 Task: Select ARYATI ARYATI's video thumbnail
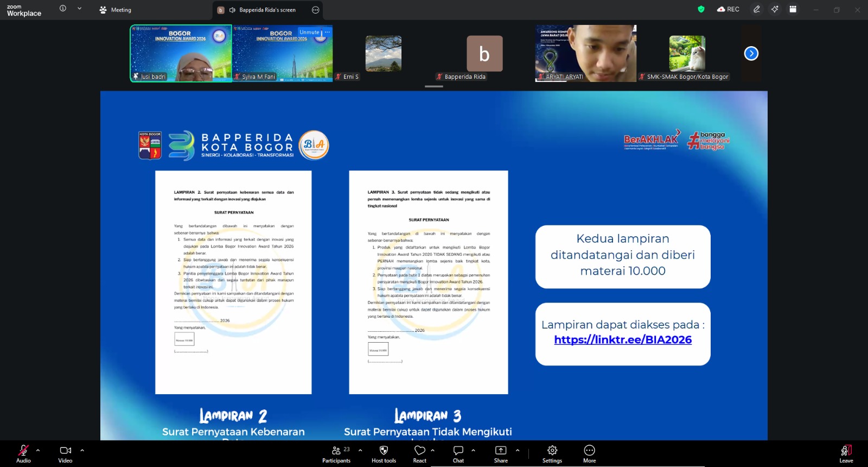pyautogui.click(x=586, y=53)
